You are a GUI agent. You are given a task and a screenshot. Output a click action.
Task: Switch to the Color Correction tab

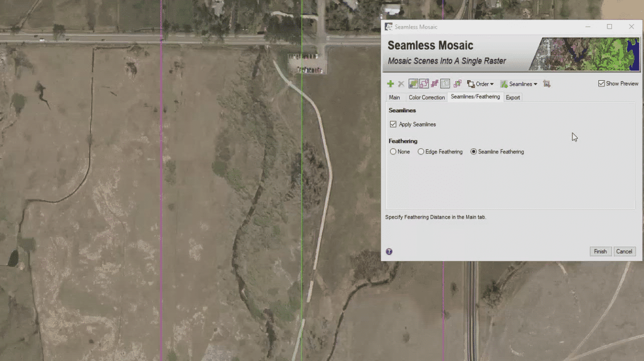click(426, 97)
